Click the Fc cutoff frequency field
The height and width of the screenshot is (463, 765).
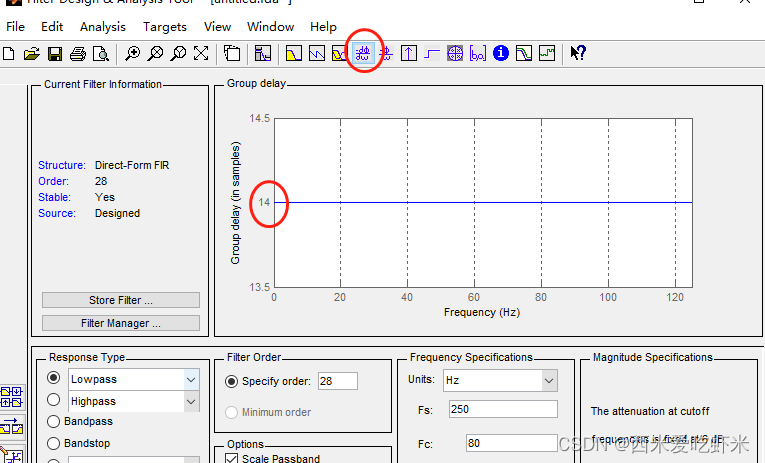511,443
